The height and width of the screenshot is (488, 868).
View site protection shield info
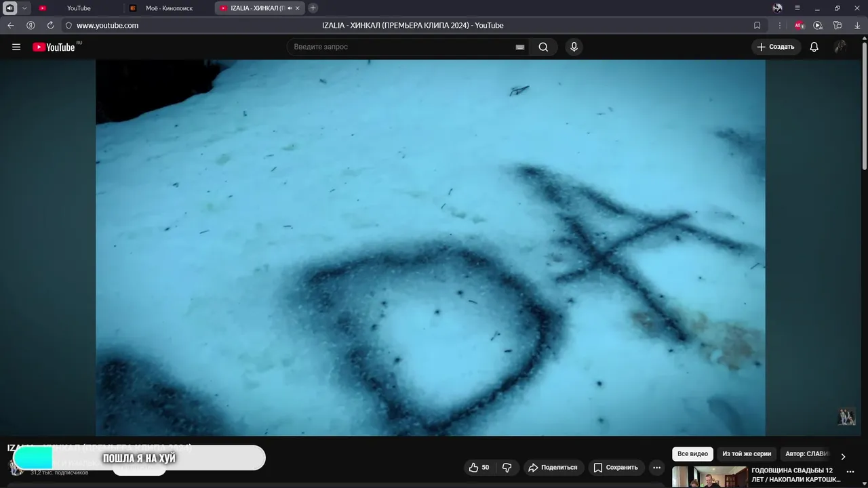pyautogui.click(x=68, y=25)
